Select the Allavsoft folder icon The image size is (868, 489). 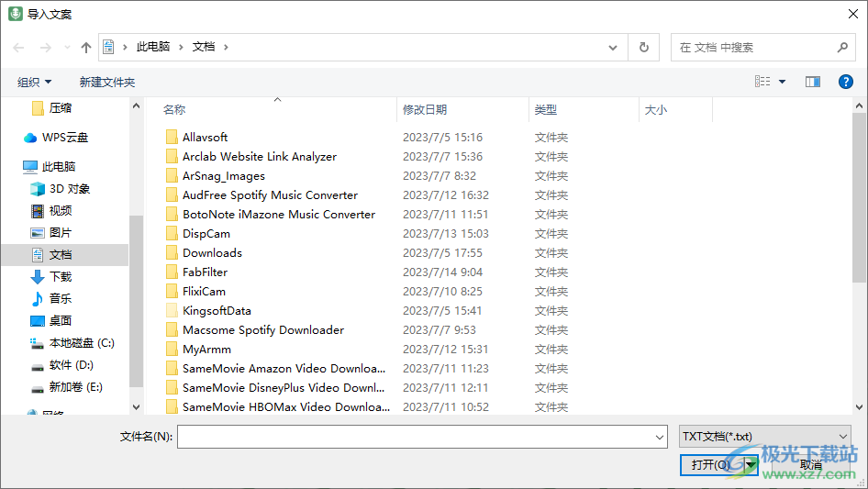click(172, 137)
